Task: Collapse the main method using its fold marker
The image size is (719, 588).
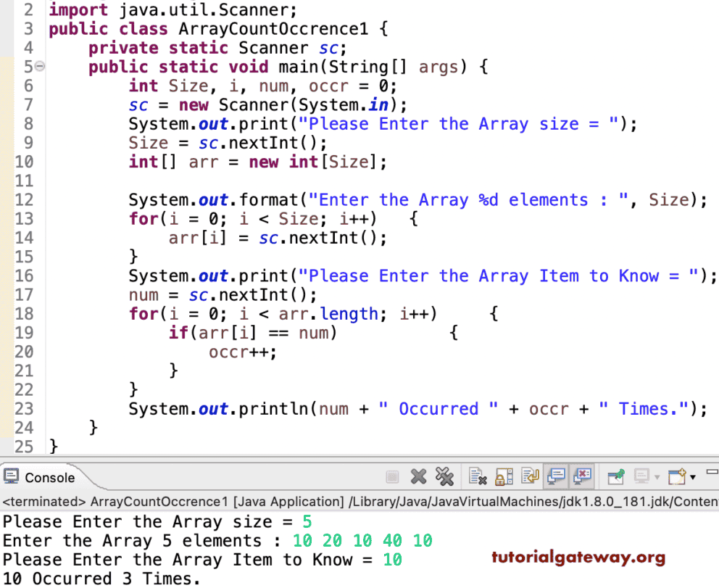Action: pyautogui.click(x=39, y=66)
